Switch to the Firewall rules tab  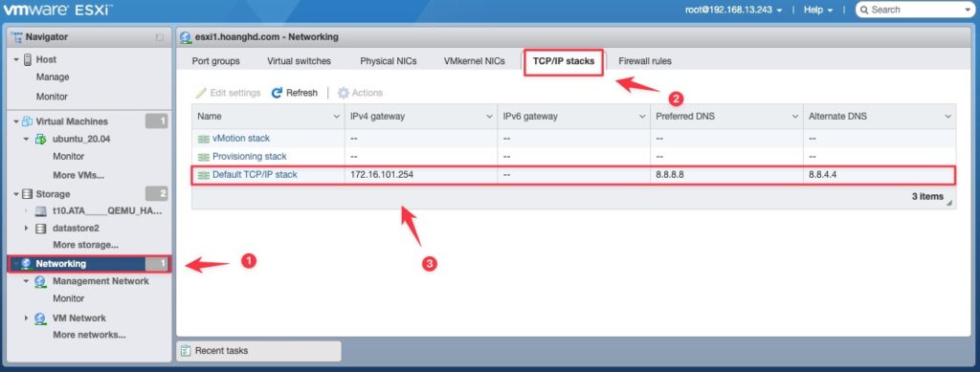pyautogui.click(x=645, y=61)
